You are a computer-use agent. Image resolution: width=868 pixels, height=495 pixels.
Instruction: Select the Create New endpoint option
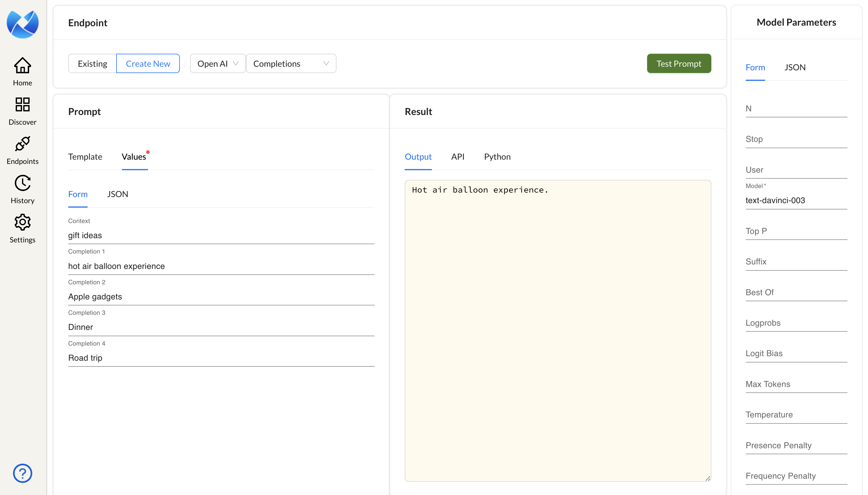tap(148, 64)
